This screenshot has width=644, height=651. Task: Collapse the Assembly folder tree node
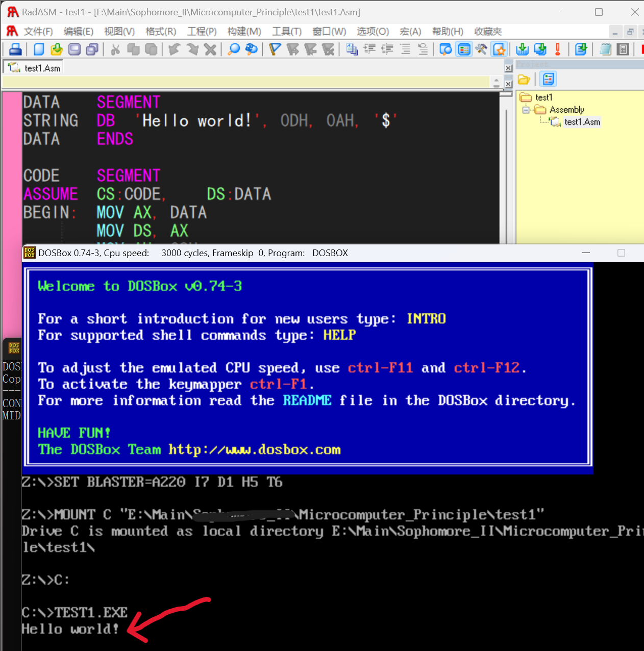tap(526, 110)
